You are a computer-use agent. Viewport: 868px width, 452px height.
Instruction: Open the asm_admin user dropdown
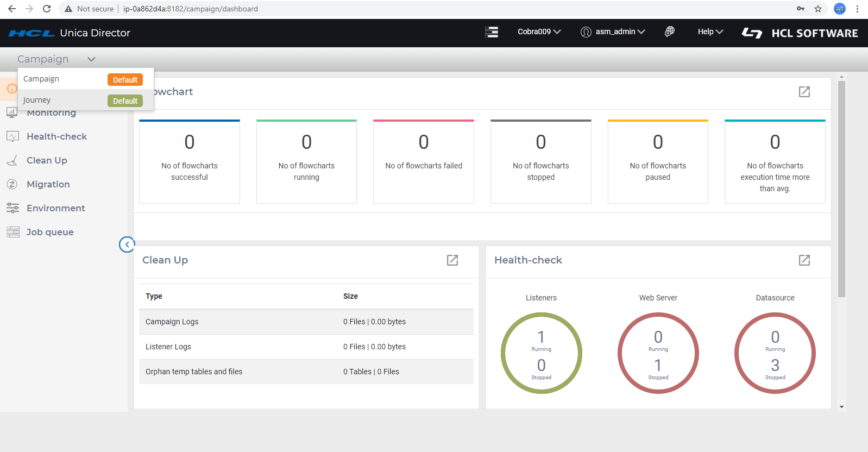pyautogui.click(x=613, y=32)
